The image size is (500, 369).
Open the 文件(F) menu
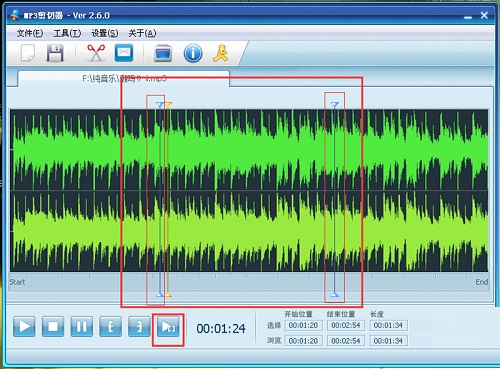30,33
